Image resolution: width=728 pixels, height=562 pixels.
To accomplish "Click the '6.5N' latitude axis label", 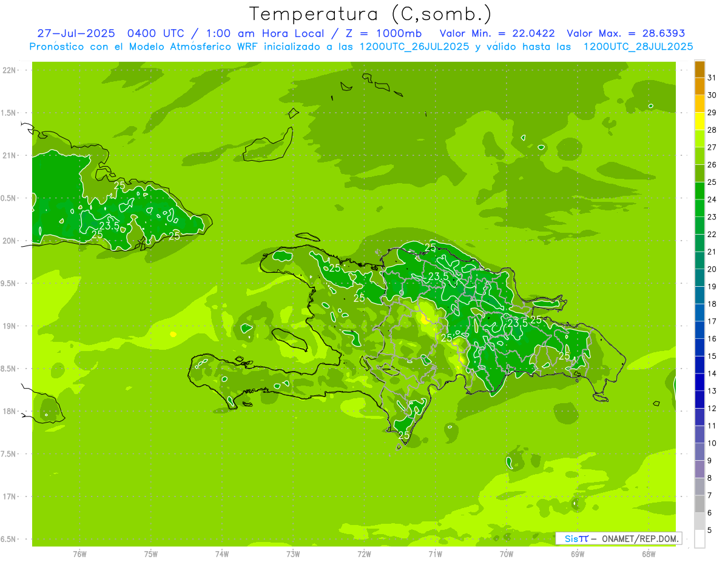I will [8, 539].
